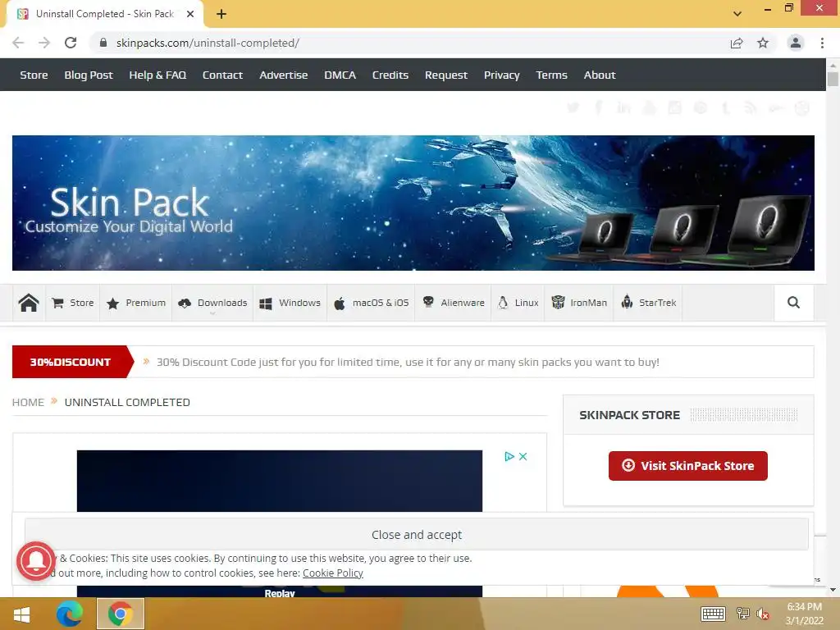Viewport: 840px width, 630px height.
Task: Click the home icon in category bar
Action: tap(29, 303)
